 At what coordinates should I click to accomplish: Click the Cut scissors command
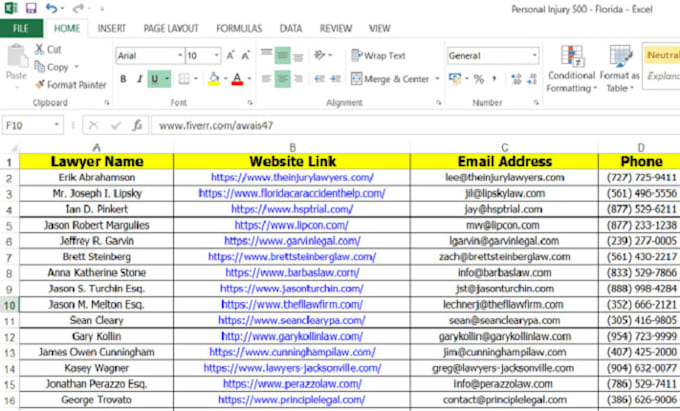pos(48,49)
